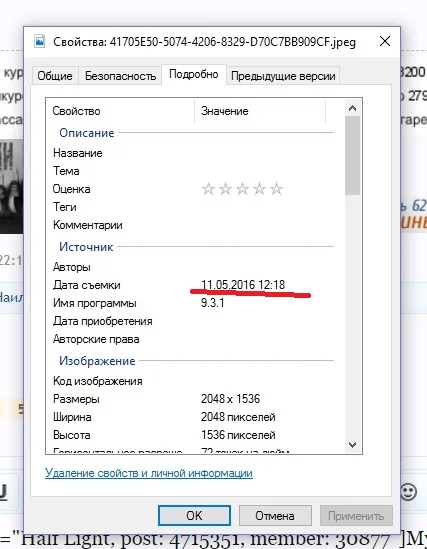This screenshot has width=427, height=549.
Task: Click the program version value 9.3.1
Action: [212, 303]
